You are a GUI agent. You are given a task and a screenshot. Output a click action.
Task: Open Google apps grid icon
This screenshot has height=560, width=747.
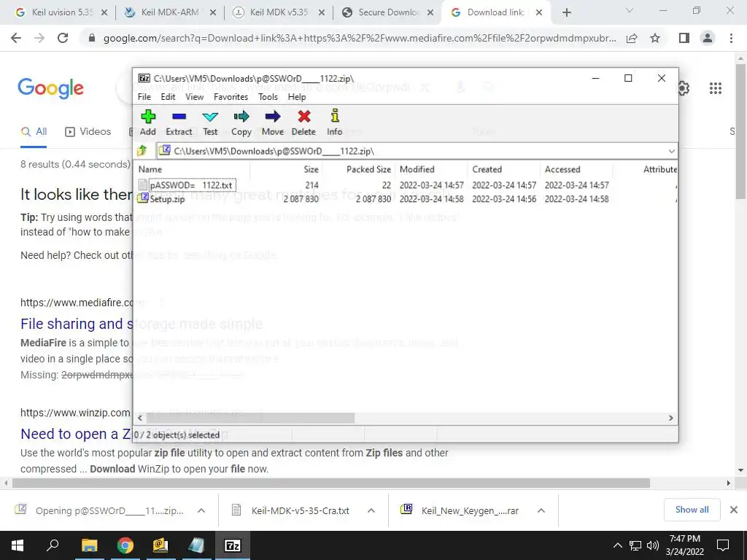[715, 88]
